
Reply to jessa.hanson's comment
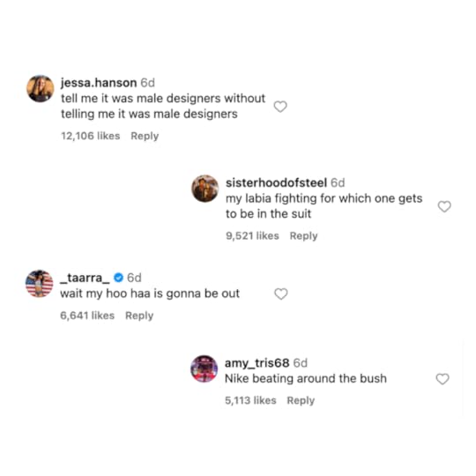pos(145,136)
